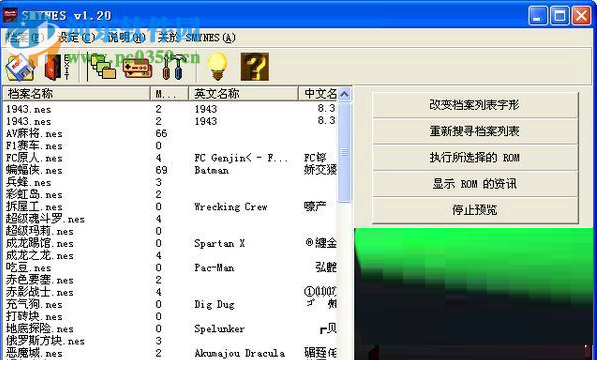
Task: Click mapper value 66 for AV麻将.nes
Action: tap(161, 134)
